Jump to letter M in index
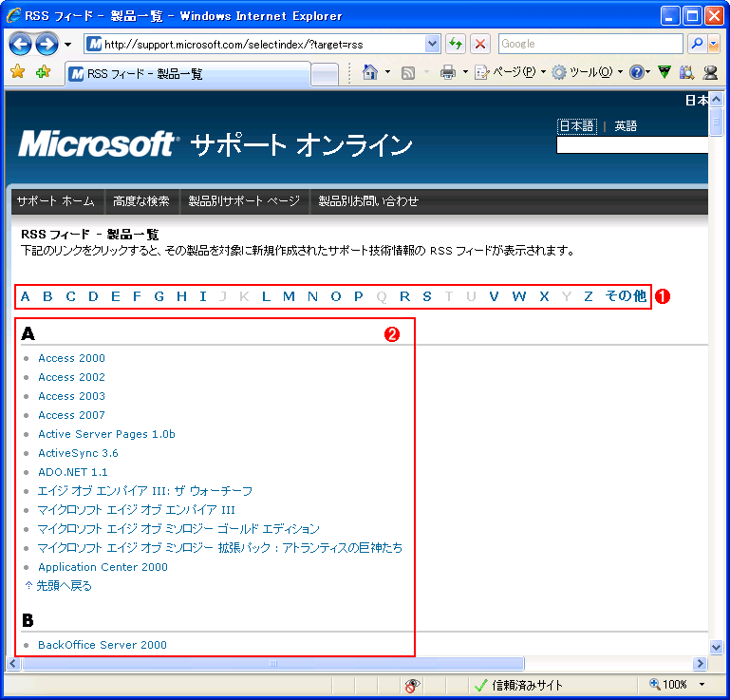 click(x=289, y=296)
